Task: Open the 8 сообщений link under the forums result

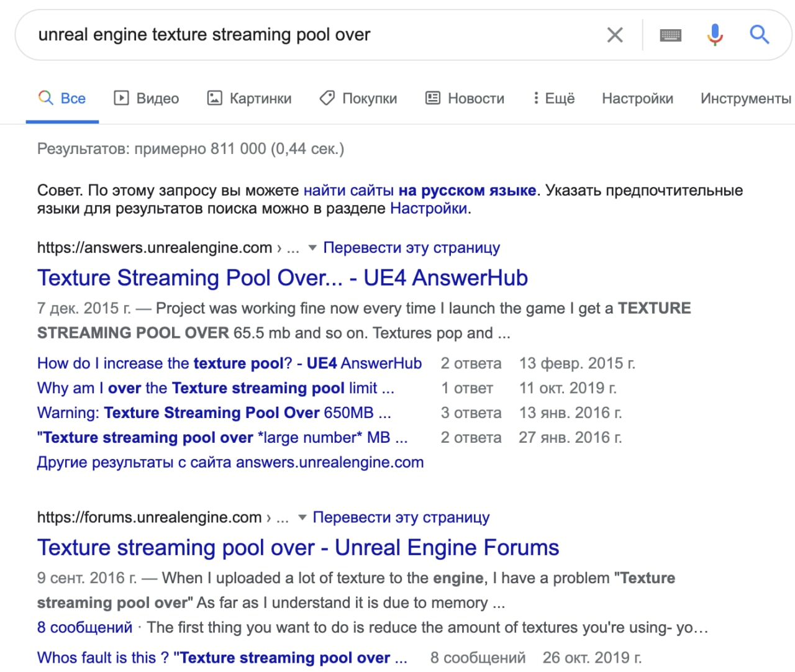Action: click(x=84, y=627)
